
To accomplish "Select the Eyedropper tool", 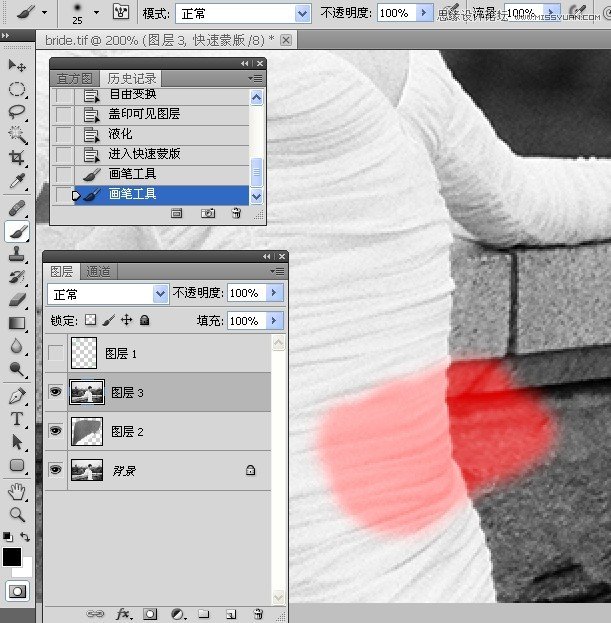I will click(x=17, y=181).
